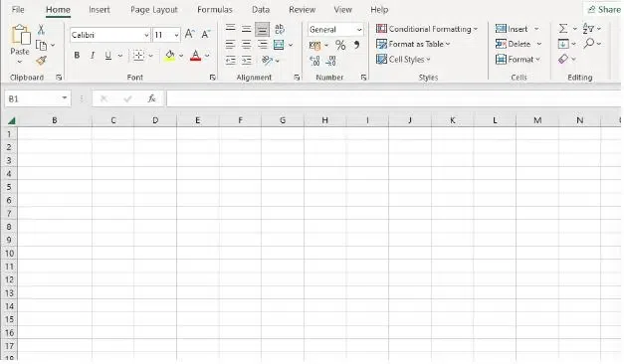Toggle Bold formatting
Image resolution: width=624 pixels, height=364 pixels.
click(77, 56)
